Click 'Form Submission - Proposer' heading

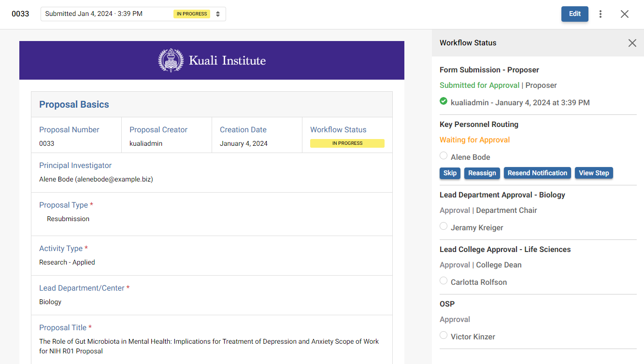tap(489, 70)
